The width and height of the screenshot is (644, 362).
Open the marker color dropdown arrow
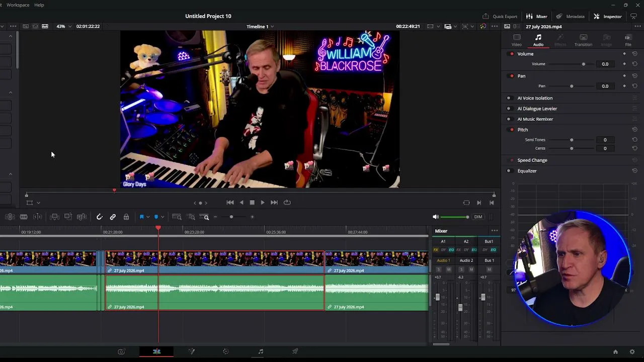pyautogui.click(x=162, y=217)
